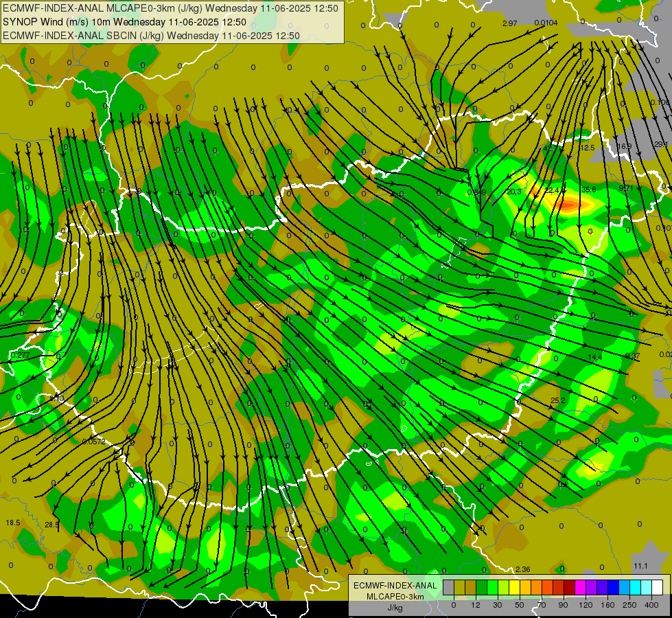Pick the olive swatch right of grey
Screen dimensions: 672x618
pos(460,587)
